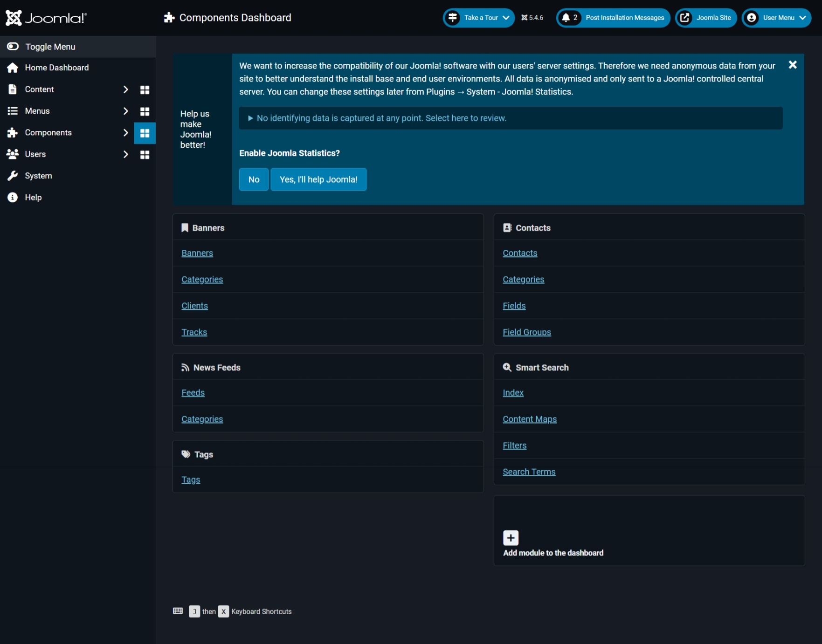
Task: Open the Clients link
Action: (x=195, y=306)
